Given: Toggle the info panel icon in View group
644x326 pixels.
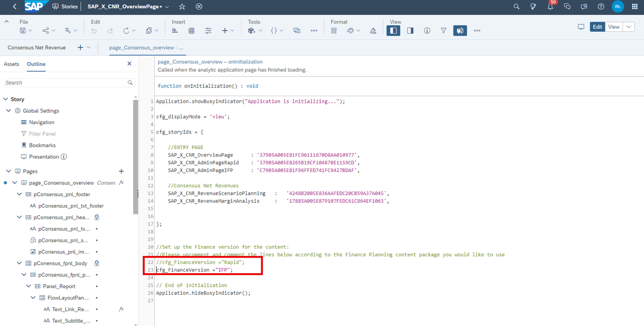Looking at the screenshot, I should tap(427, 30).
